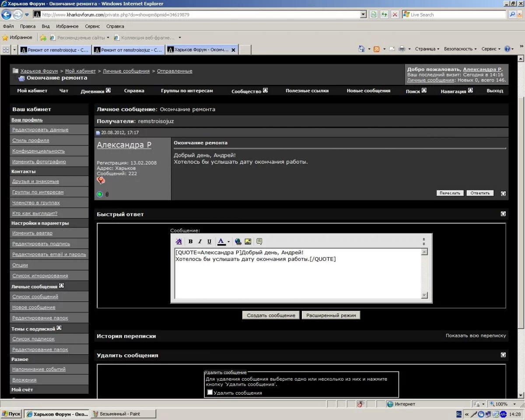The image size is (525, 420).
Task: Switch to the first 'Ремонт от remstroisojuz' tab
Action: [54, 50]
